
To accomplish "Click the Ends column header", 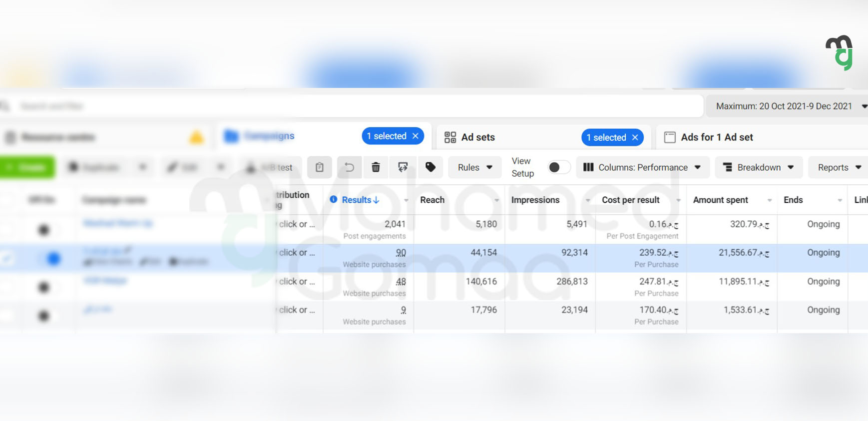I will pyautogui.click(x=793, y=200).
